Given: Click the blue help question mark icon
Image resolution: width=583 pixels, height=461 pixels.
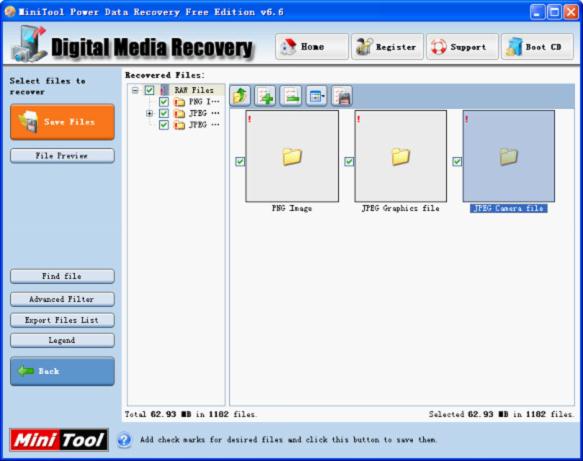Looking at the screenshot, I should (125, 440).
